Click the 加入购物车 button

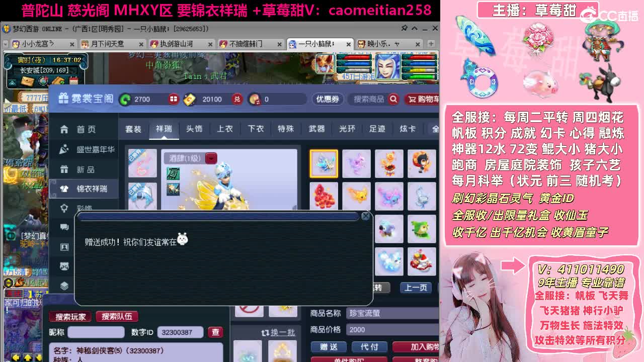point(416,347)
